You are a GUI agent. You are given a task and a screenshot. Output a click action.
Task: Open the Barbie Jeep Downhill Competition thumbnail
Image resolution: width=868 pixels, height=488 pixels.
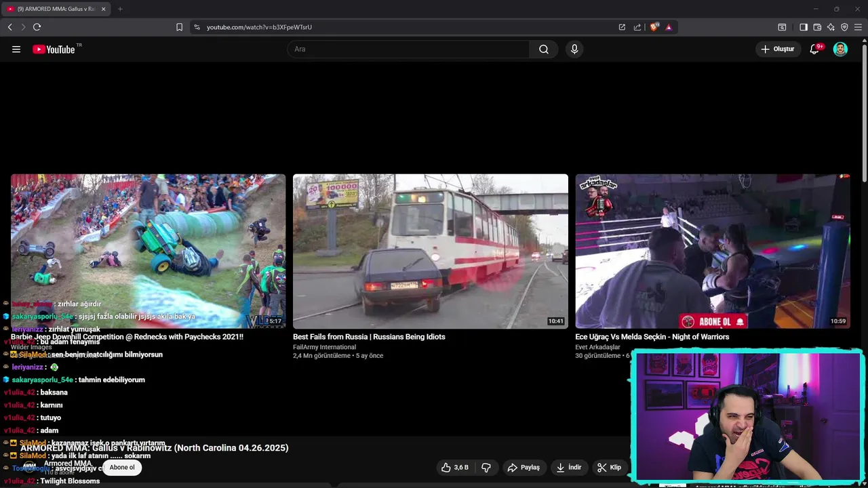click(149, 251)
